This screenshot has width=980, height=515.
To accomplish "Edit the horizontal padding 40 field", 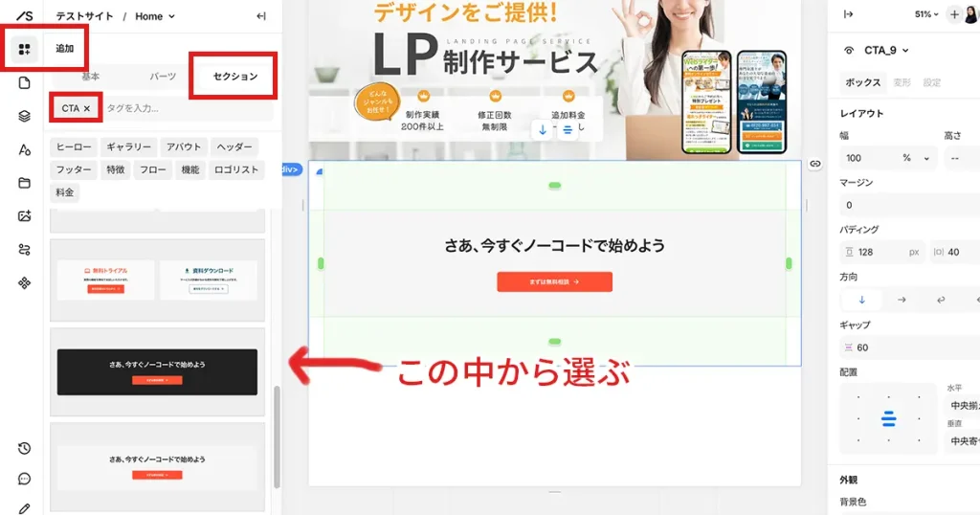I will pos(954,253).
